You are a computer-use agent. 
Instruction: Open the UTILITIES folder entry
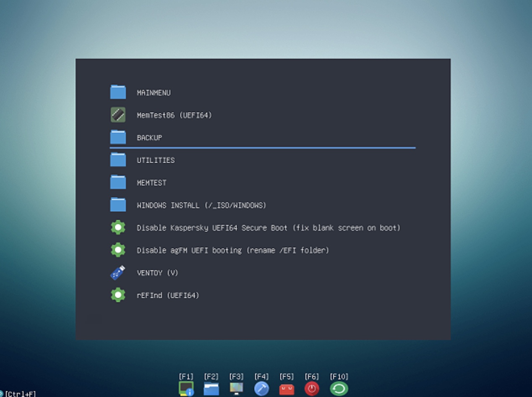(263, 160)
